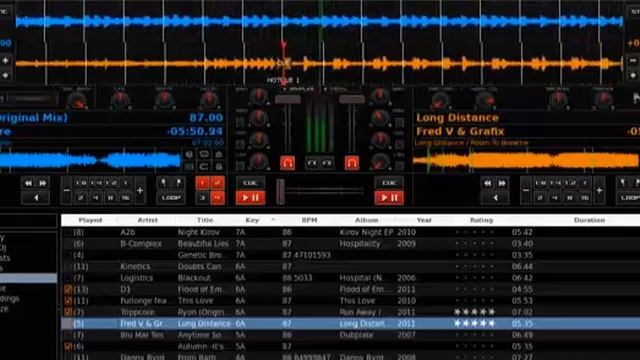Fast-forward the blue deck track
This screenshot has width=640, height=360.
point(42,183)
